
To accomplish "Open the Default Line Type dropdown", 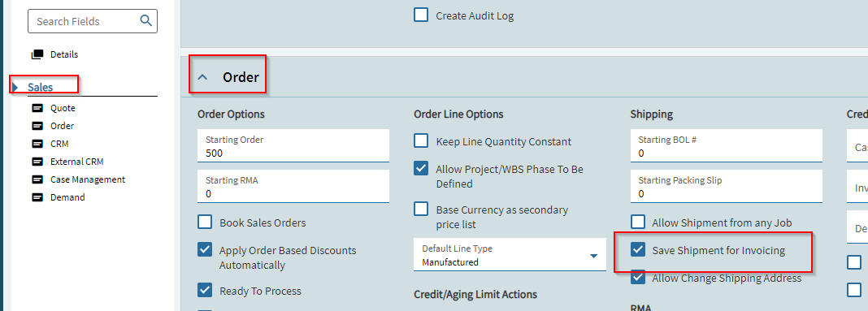I will pos(510,255).
